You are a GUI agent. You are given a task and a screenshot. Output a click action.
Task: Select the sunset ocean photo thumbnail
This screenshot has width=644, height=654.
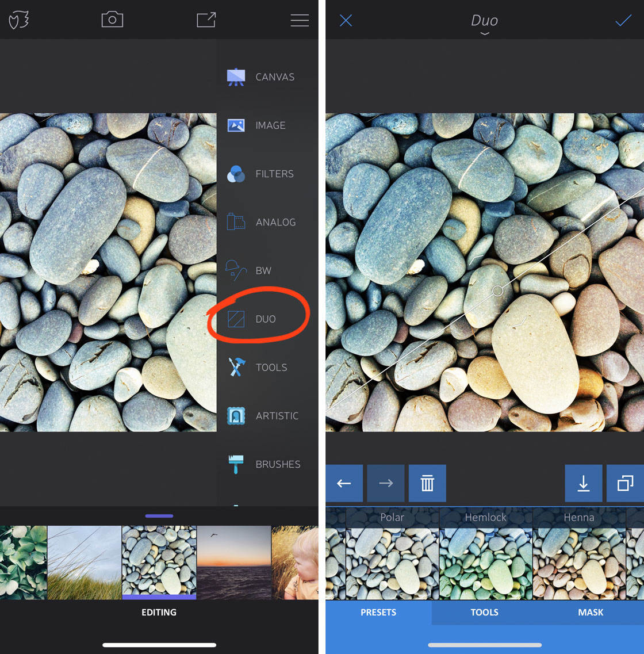pos(234,563)
